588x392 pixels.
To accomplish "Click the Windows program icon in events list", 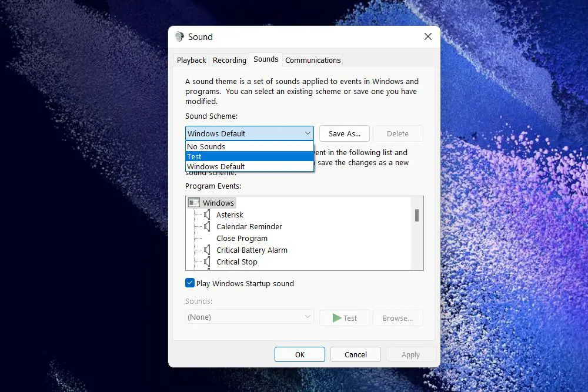I will pos(194,203).
